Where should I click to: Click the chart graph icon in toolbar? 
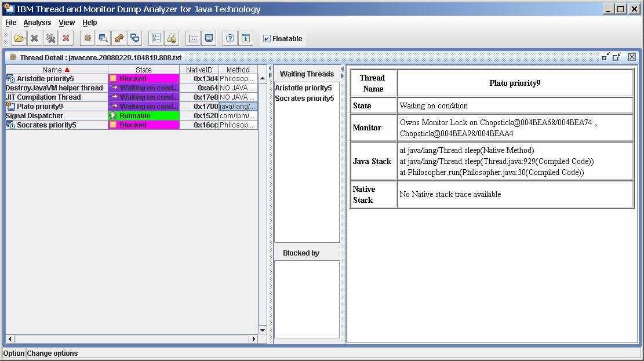[194, 38]
